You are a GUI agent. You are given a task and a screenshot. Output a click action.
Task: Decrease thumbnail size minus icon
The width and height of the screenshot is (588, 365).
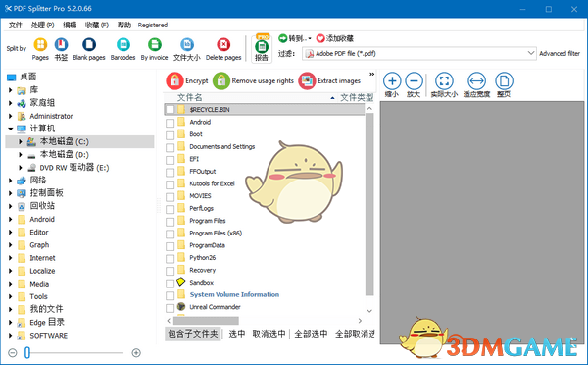tap(13, 353)
